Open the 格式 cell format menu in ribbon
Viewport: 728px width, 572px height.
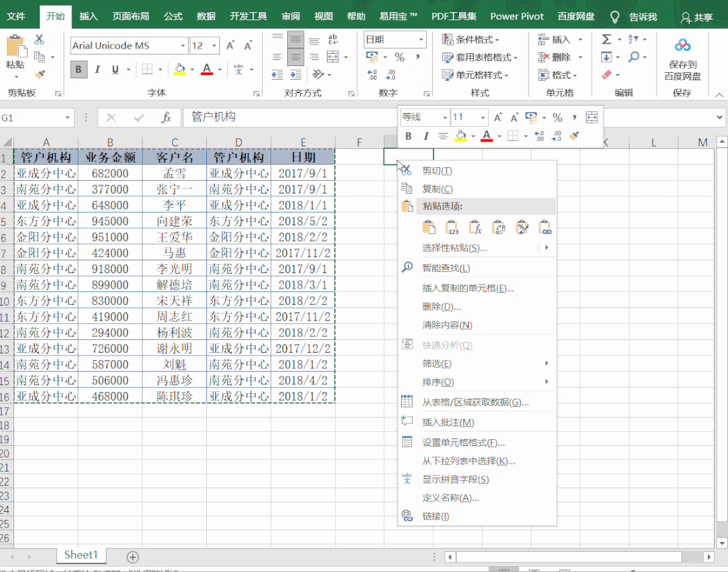pos(557,74)
